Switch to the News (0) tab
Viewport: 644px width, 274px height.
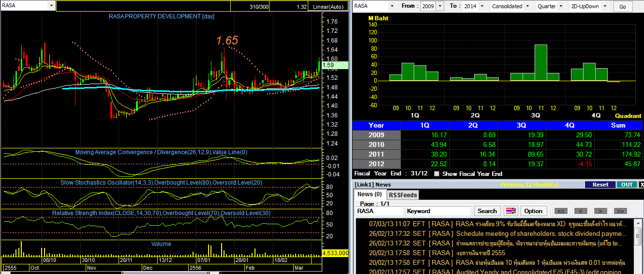pos(369,194)
